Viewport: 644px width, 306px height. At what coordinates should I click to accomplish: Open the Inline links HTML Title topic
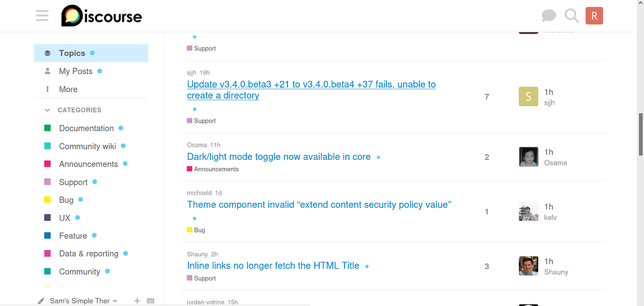coord(273,266)
